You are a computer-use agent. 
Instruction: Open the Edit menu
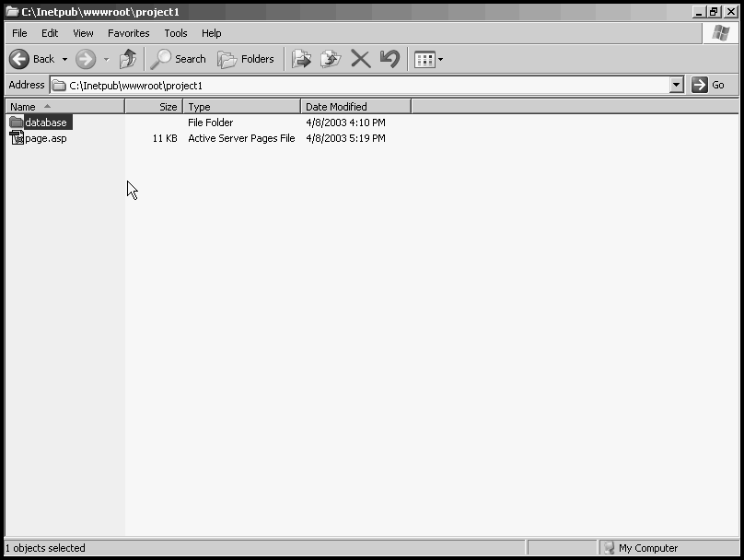(x=50, y=33)
